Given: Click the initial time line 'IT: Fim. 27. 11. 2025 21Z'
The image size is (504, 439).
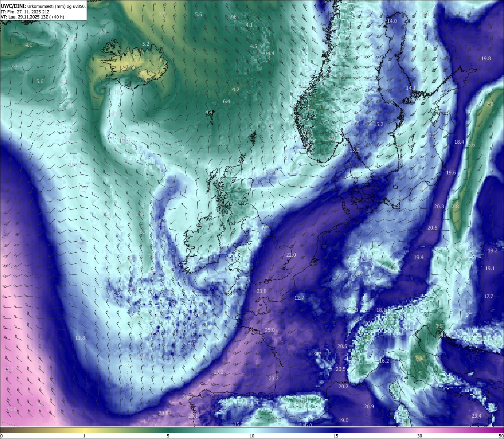Looking at the screenshot, I should coord(25,11).
